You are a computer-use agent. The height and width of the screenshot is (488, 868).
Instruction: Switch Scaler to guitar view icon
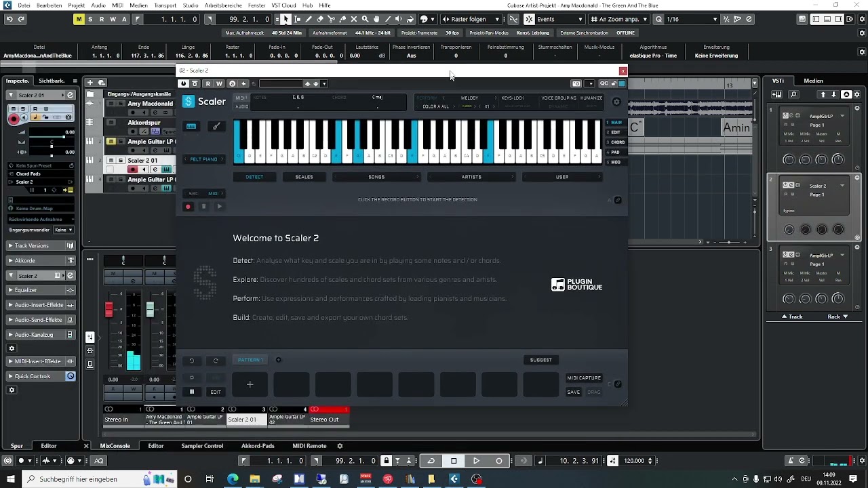(x=216, y=126)
